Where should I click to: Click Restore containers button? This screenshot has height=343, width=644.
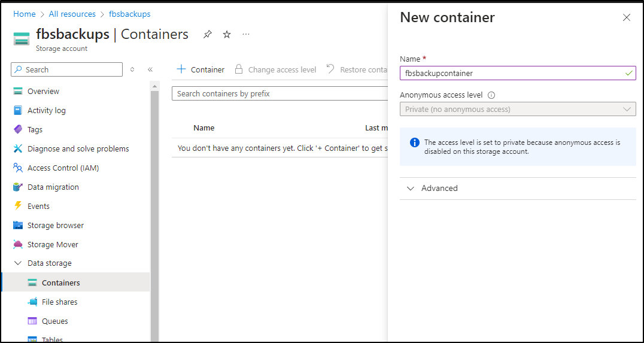tap(357, 69)
